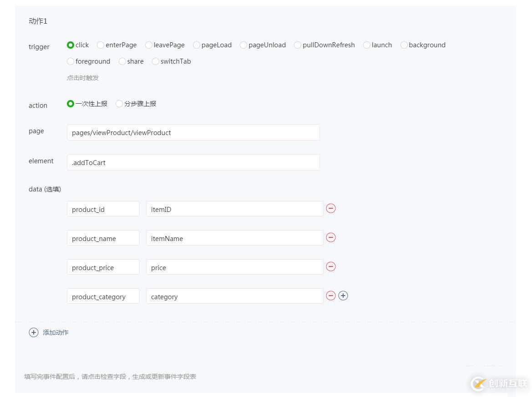The width and height of the screenshot is (532, 397).
Task: Remove the product_category data row
Action: (331, 296)
